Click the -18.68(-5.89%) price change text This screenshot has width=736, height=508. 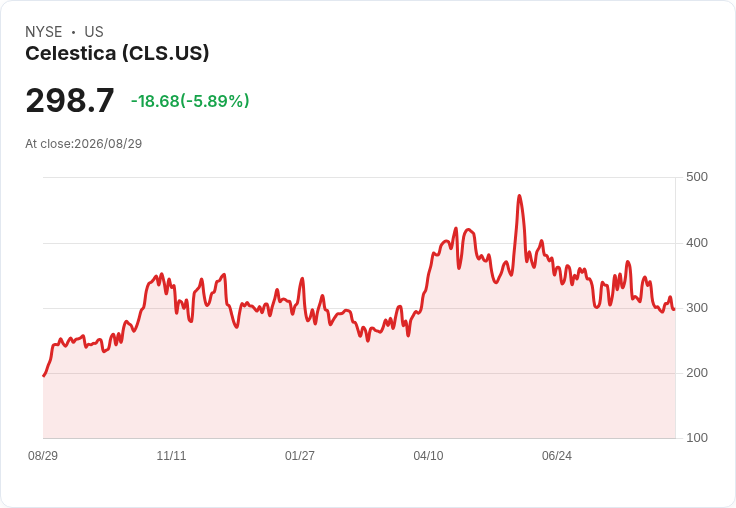(x=190, y=101)
